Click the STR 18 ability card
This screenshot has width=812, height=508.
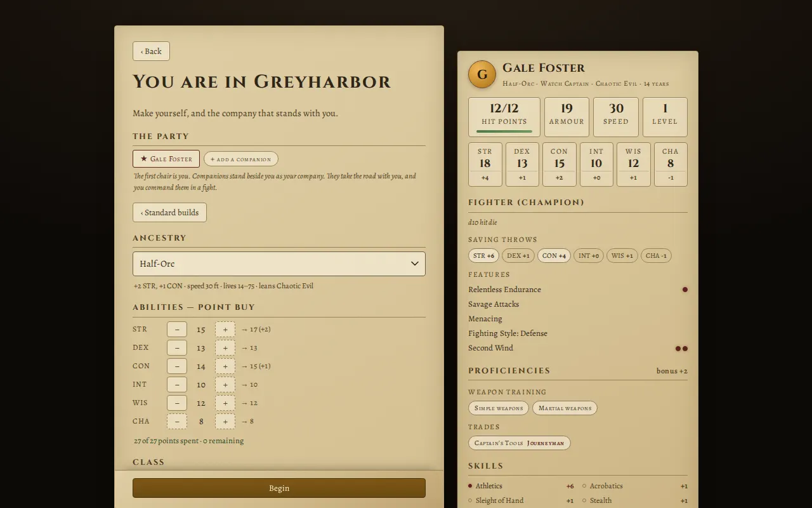pyautogui.click(x=485, y=164)
